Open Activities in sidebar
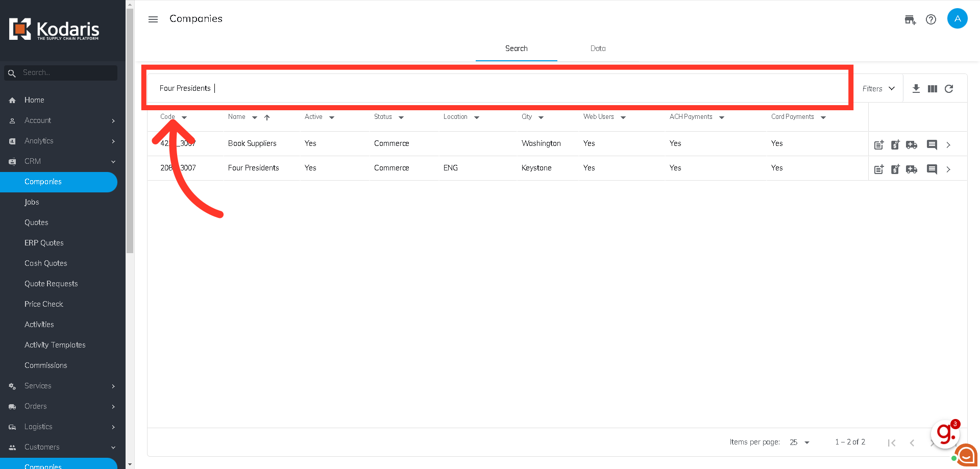Viewport: 980px width, 469px height. click(x=39, y=325)
